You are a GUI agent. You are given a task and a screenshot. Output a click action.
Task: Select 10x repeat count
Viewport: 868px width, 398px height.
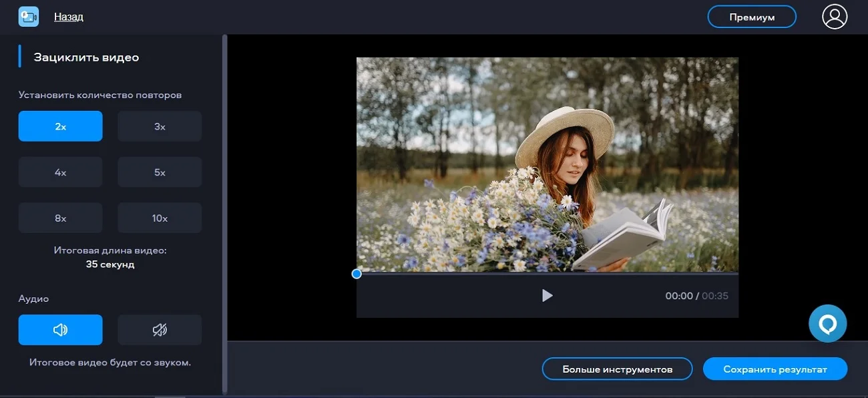[160, 218]
